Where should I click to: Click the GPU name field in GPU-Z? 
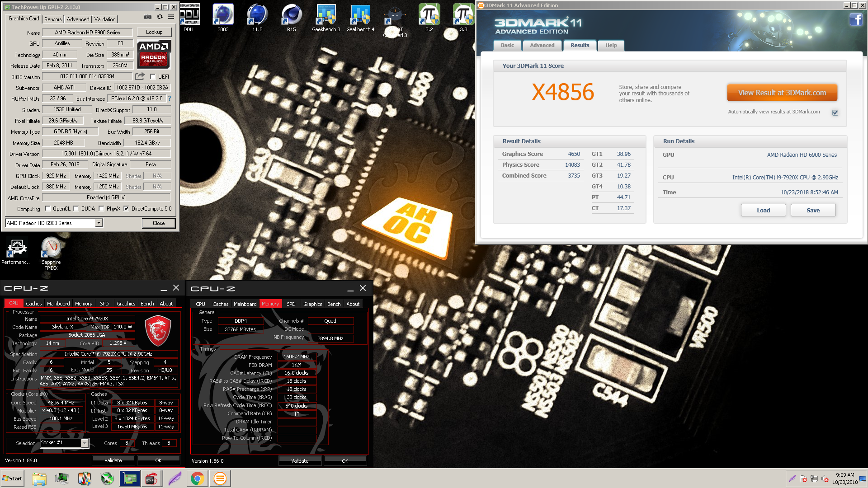point(87,33)
